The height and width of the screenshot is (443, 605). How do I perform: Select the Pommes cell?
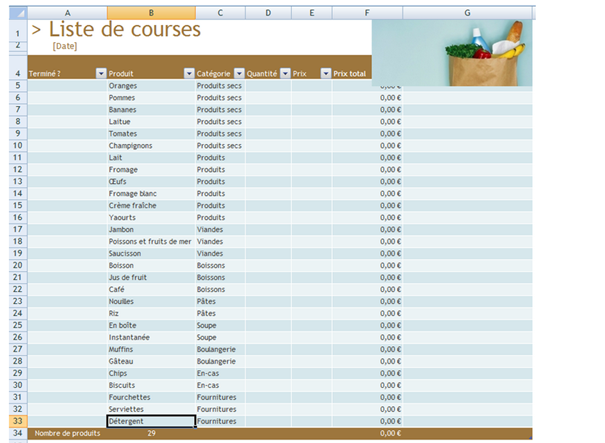point(151,97)
